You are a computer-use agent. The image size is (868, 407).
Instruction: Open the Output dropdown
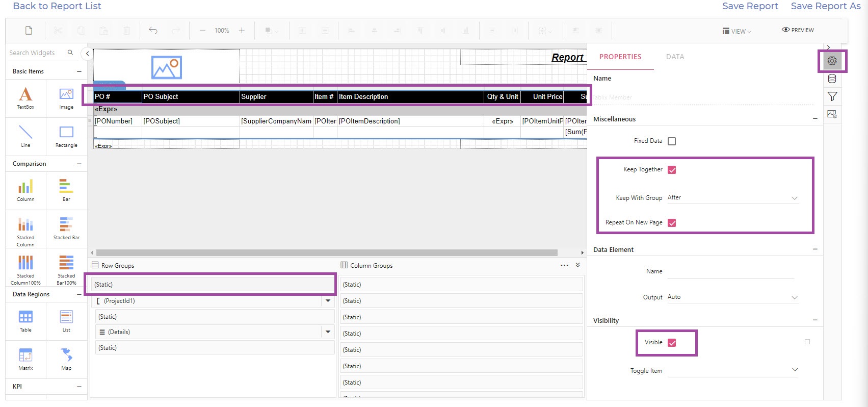click(x=733, y=297)
